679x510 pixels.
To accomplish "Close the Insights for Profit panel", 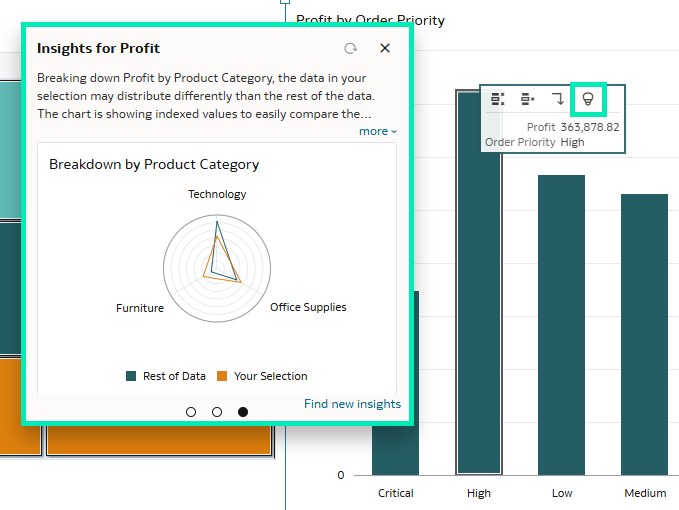I will coord(385,48).
